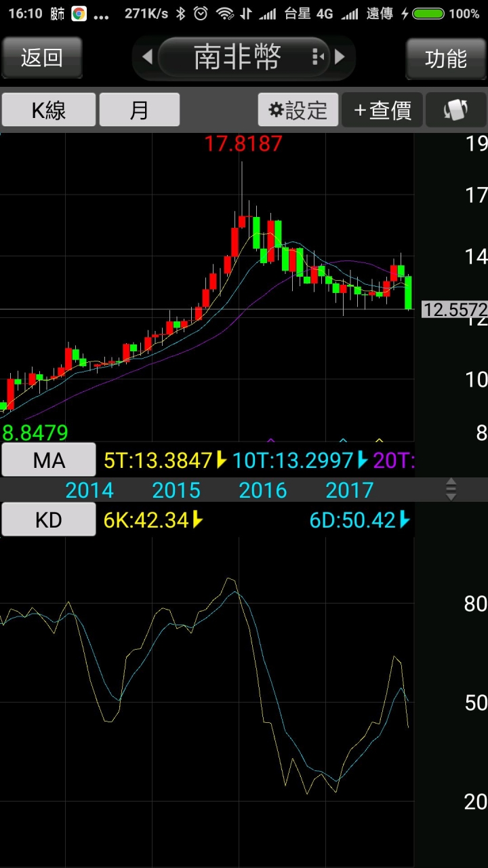Tap the 6D:50.42 KD value
The image size is (488, 868).
[359, 521]
